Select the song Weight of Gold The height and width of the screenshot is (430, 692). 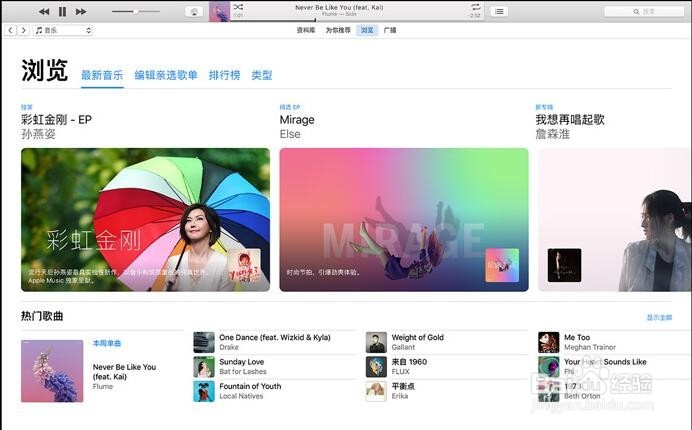pos(417,337)
